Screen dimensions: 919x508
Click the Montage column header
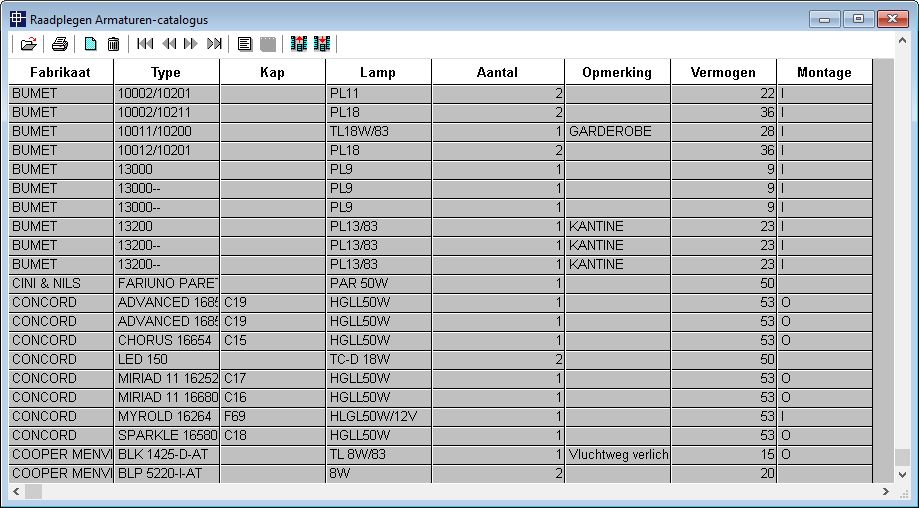coord(825,72)
